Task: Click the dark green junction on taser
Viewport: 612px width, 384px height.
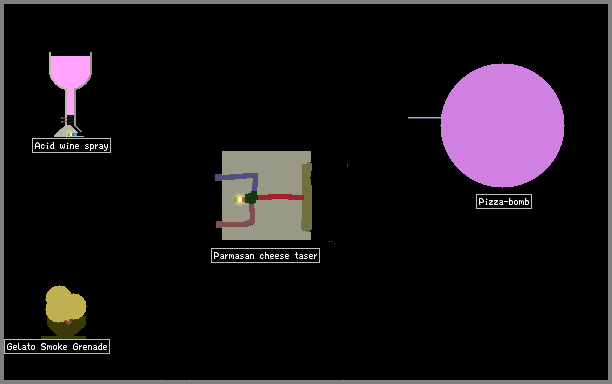Action: coord(251,197)
